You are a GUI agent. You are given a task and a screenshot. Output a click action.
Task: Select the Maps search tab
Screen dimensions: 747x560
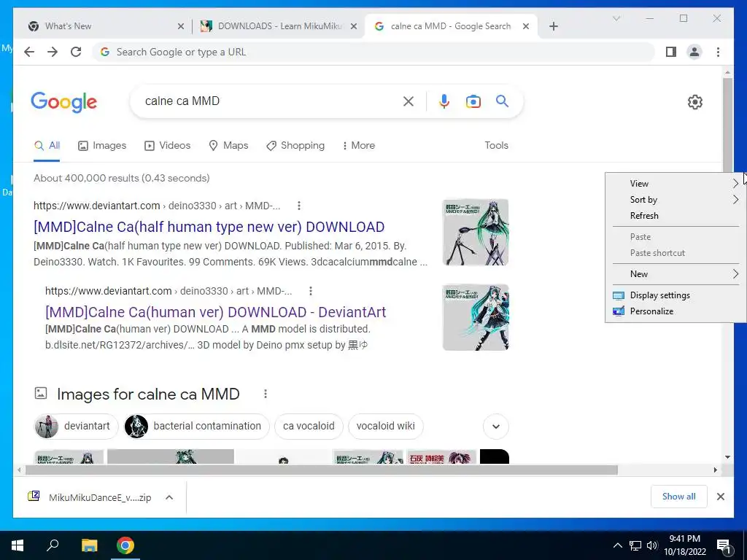coord(228,145)
